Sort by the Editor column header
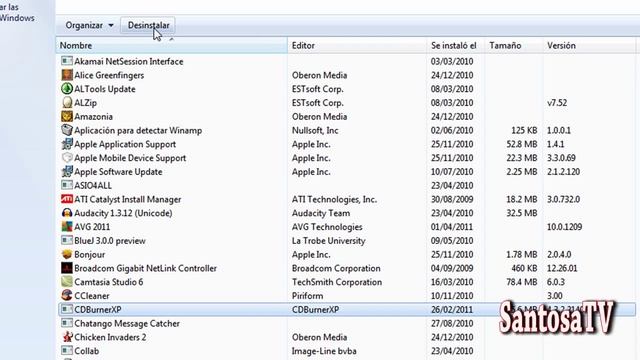Viewport: 640px width, 360px height. 357,45
